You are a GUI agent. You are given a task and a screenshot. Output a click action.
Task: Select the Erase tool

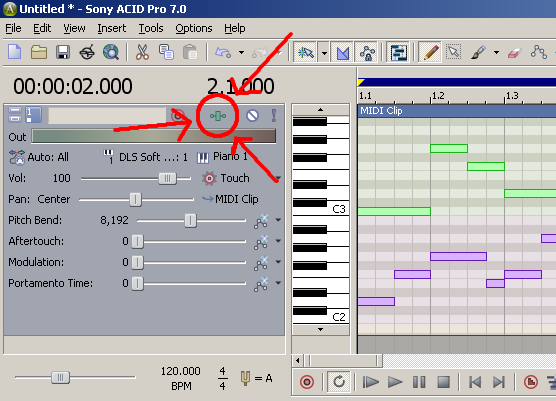tap(514, 53)
